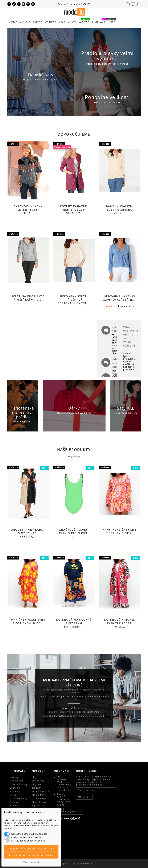
Task: Open the search magnifier icon
Action: 128,4
